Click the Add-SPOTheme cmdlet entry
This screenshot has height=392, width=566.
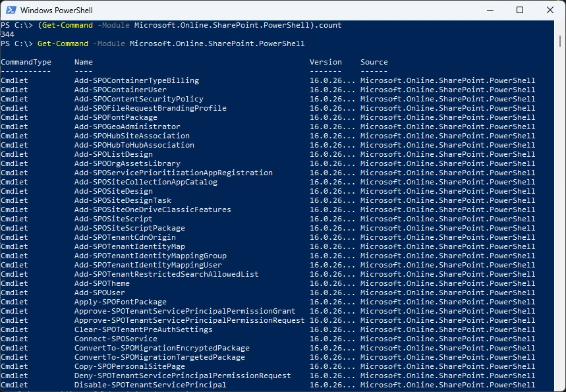(x=102, y=283)
